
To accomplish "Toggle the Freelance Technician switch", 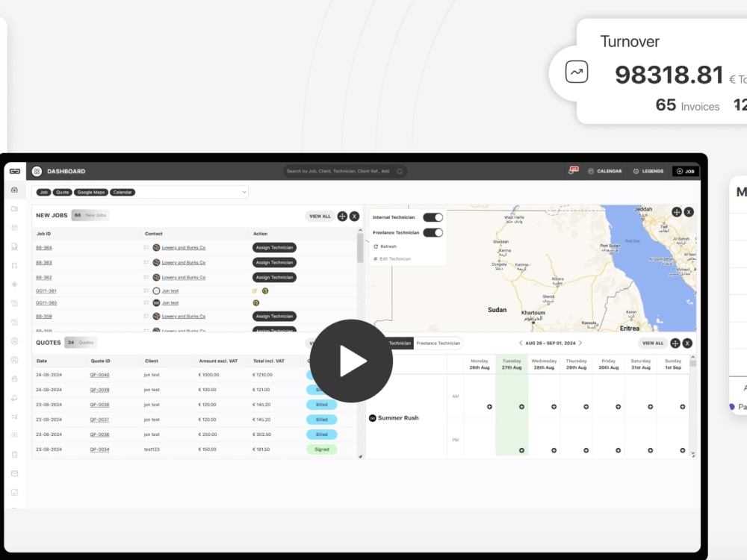I will 433,232.
